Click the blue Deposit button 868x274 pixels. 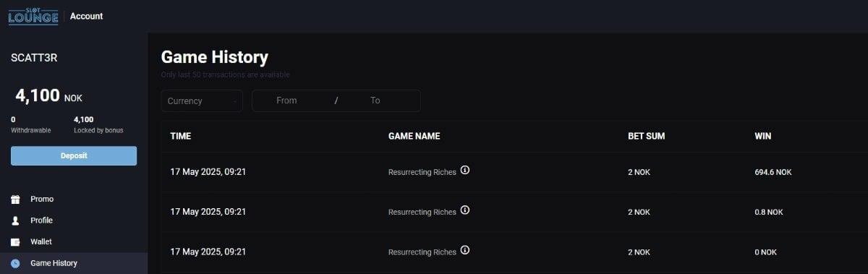click(74, 155)
